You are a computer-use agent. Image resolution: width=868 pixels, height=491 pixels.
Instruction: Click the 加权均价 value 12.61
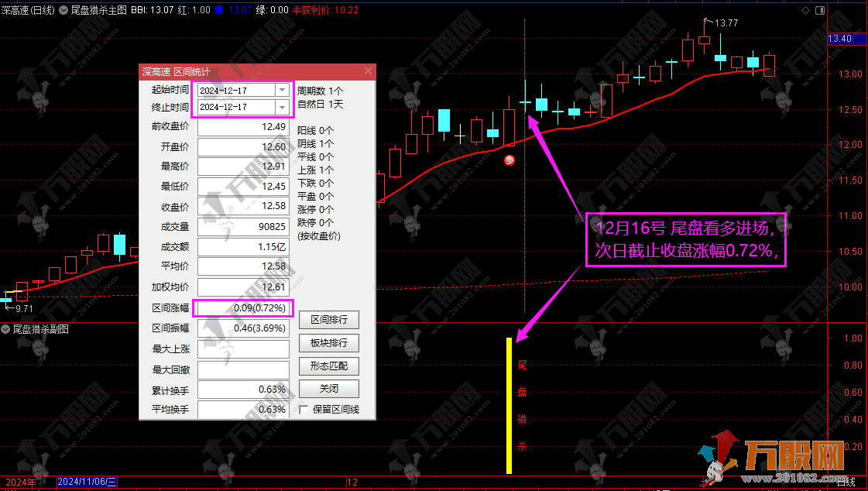coord(244,287)
